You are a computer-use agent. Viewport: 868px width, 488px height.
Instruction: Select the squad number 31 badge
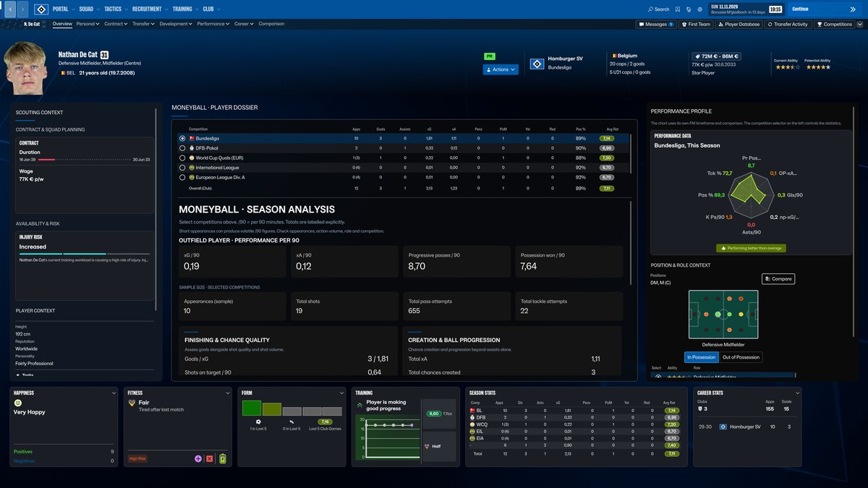pyautogui.click(x=104, y=55)
